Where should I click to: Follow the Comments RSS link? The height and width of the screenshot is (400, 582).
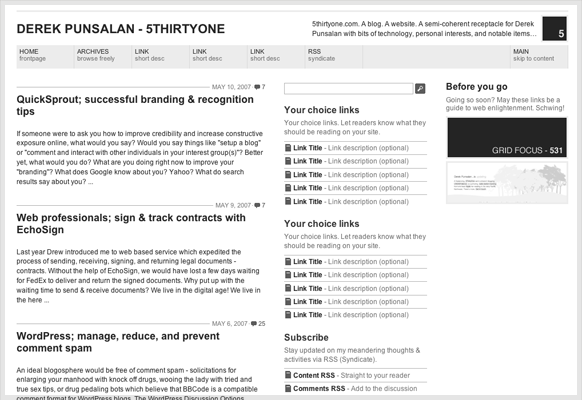(319, 388)
